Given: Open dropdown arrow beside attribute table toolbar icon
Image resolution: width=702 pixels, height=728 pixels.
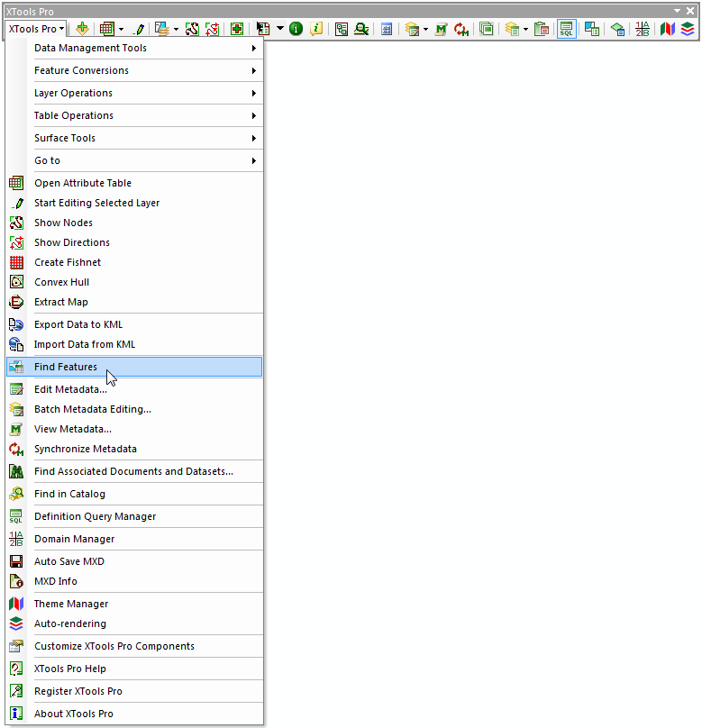Looking at the screenshot, I should (121, 29).
